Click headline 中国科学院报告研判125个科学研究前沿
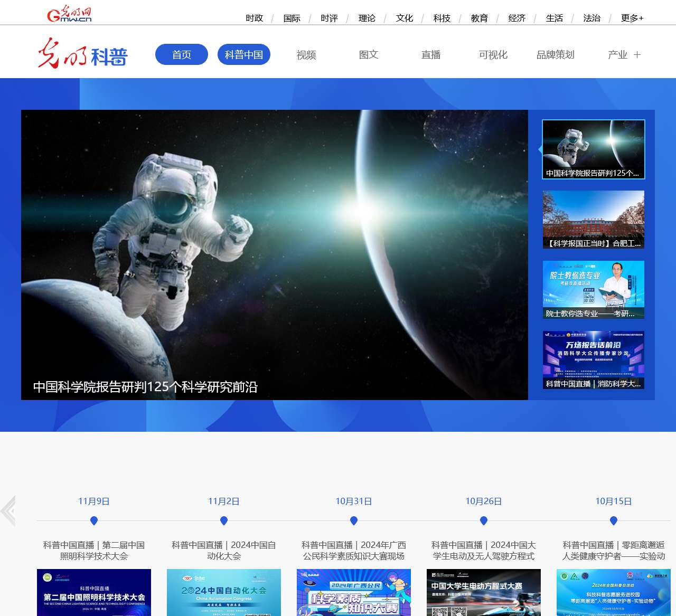The image size is (676, 616). [145, 387]
